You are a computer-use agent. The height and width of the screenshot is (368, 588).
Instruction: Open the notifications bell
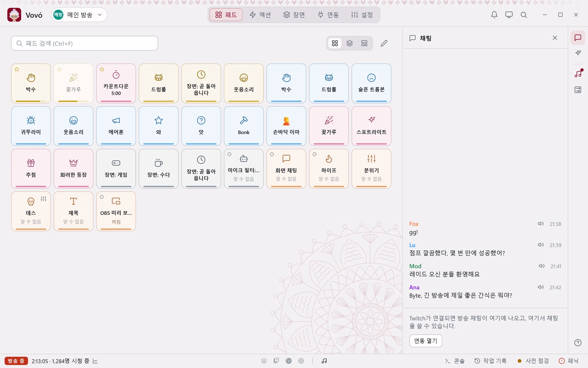tap(494, 15)
